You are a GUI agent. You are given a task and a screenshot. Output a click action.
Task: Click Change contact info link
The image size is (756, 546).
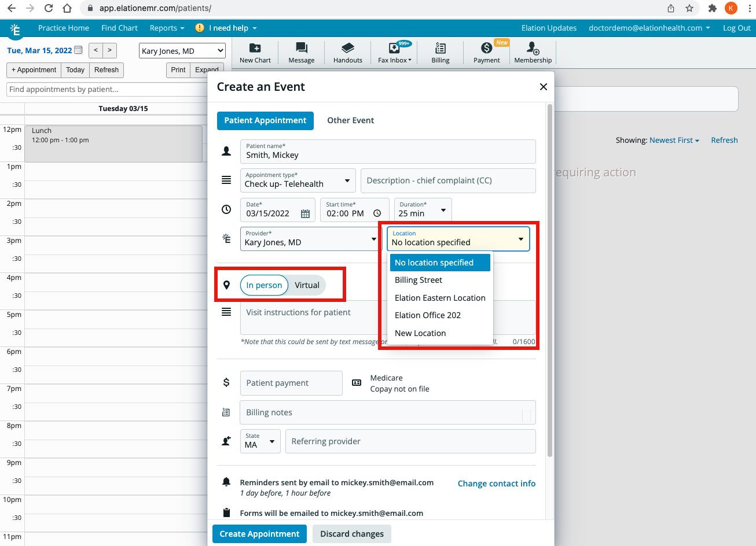(497, 484)
